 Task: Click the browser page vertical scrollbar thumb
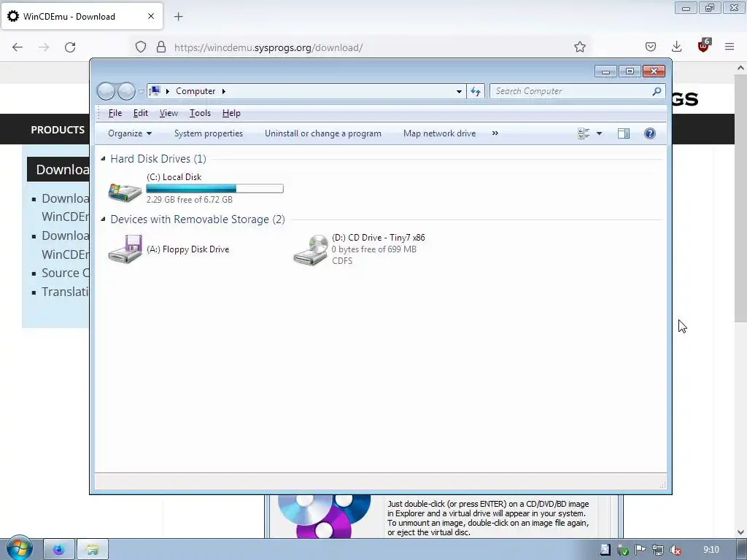click(x=740, y=198)
